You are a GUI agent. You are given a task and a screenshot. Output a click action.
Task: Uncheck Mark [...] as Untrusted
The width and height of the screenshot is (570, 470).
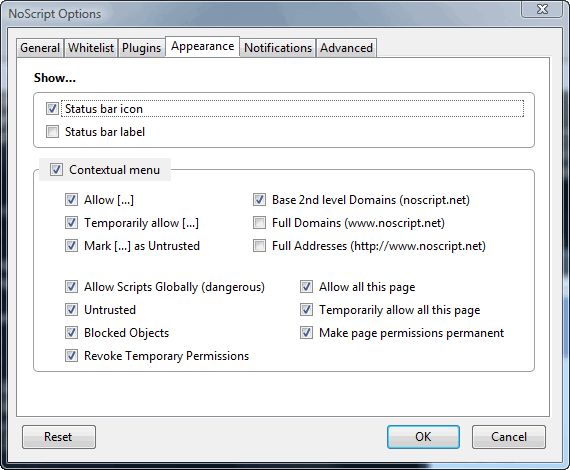71,245
